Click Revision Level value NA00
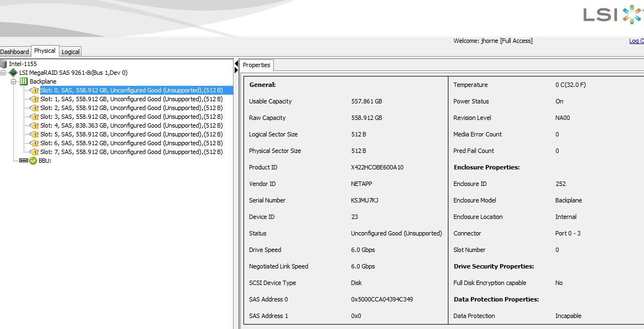Viewport: 644px width, 329px height. click(x=562, y=118)
